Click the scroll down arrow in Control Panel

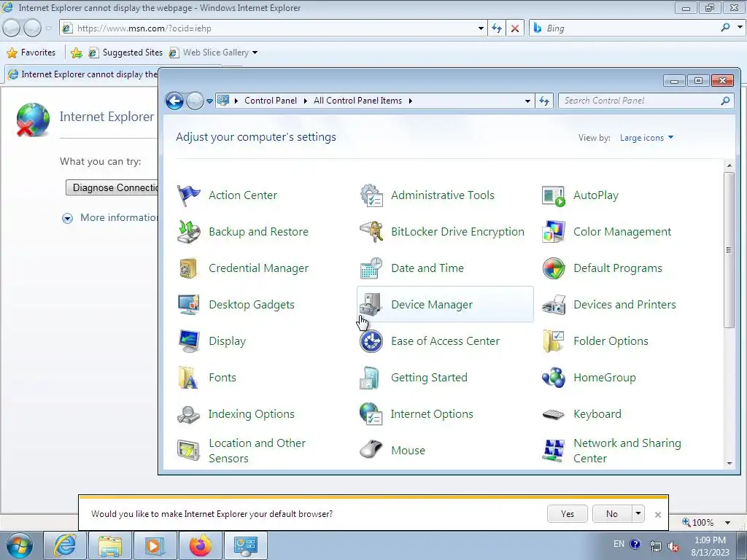click(729, 463)
